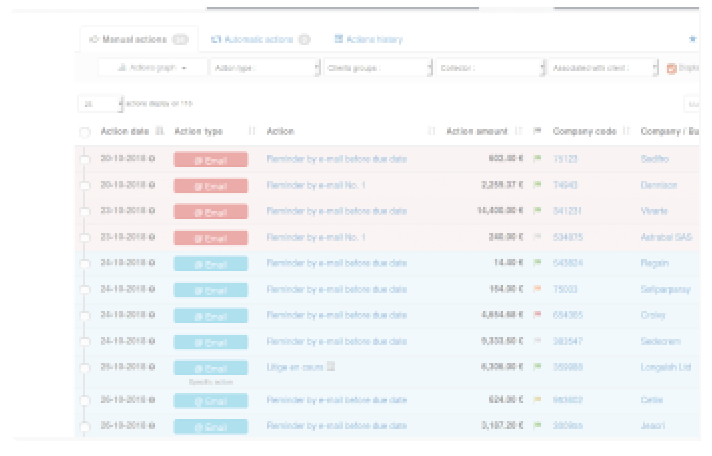Open the note icon beside Litige en cours
This screenshot has height=456, width=712.
tap(331, 367)
